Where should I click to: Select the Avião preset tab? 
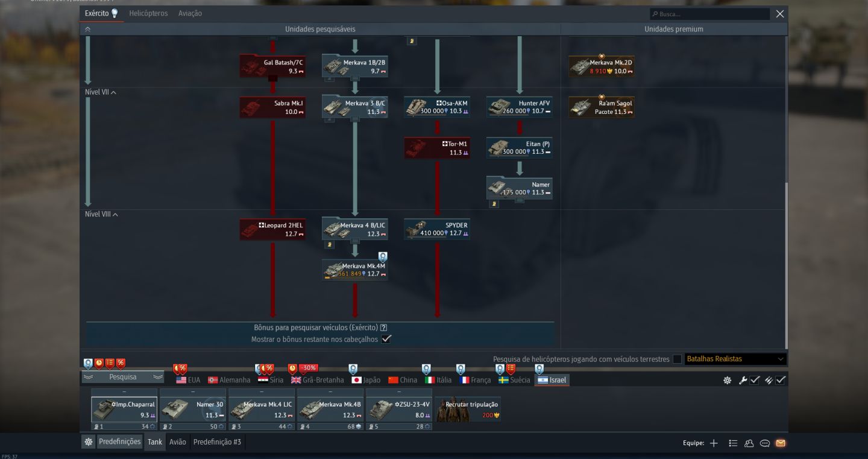click(178, 442)
